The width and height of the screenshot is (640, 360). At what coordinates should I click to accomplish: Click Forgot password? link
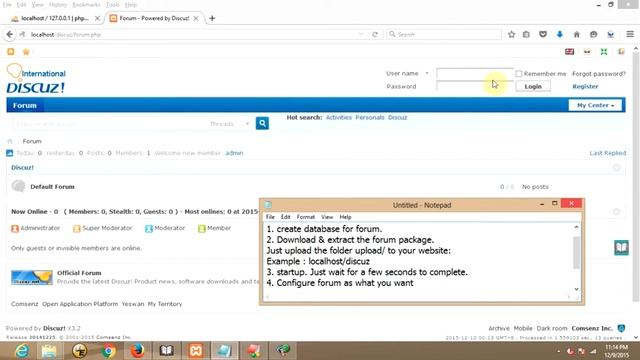coord(599,74)
